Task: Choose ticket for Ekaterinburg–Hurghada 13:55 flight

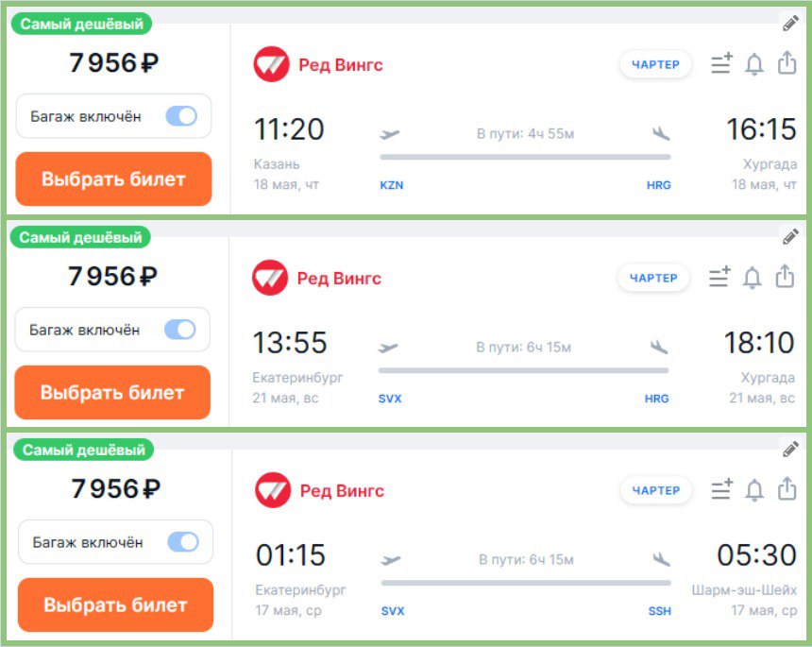Action: pos(112,392)
